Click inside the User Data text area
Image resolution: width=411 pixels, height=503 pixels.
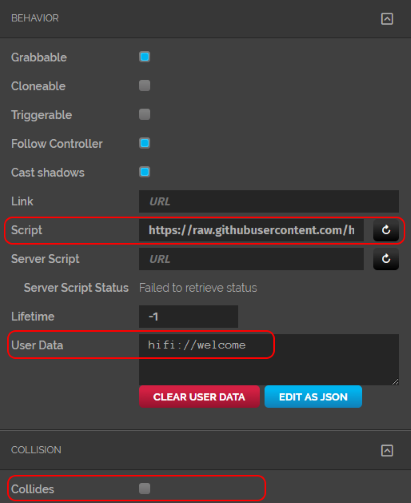[269, 360]
